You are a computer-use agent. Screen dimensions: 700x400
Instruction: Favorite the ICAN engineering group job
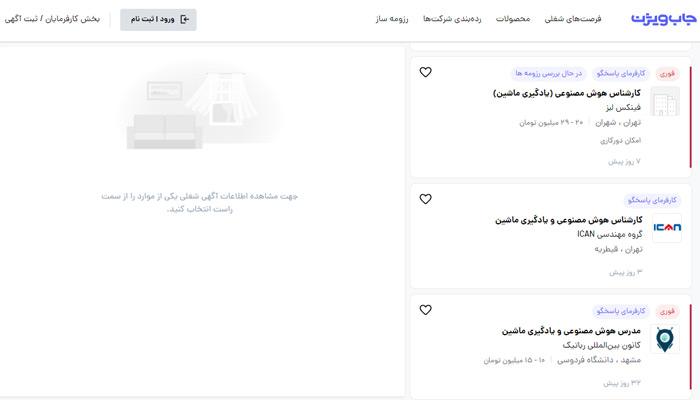pos(425,199)
